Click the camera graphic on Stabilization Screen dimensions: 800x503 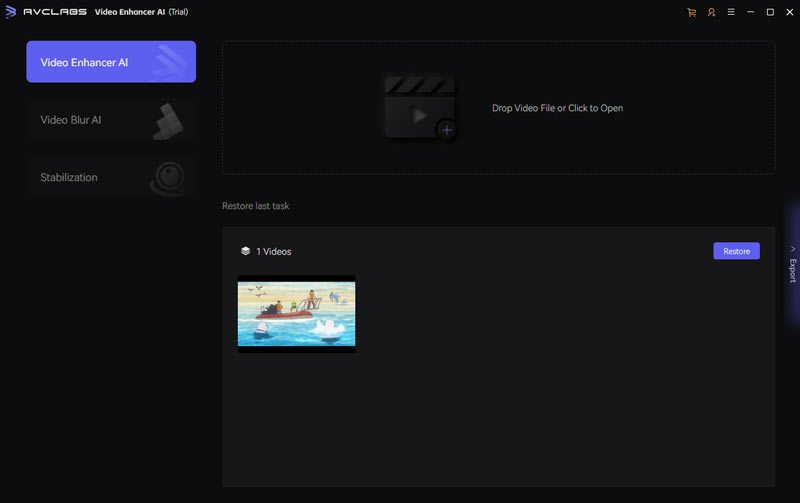point(166,178)
